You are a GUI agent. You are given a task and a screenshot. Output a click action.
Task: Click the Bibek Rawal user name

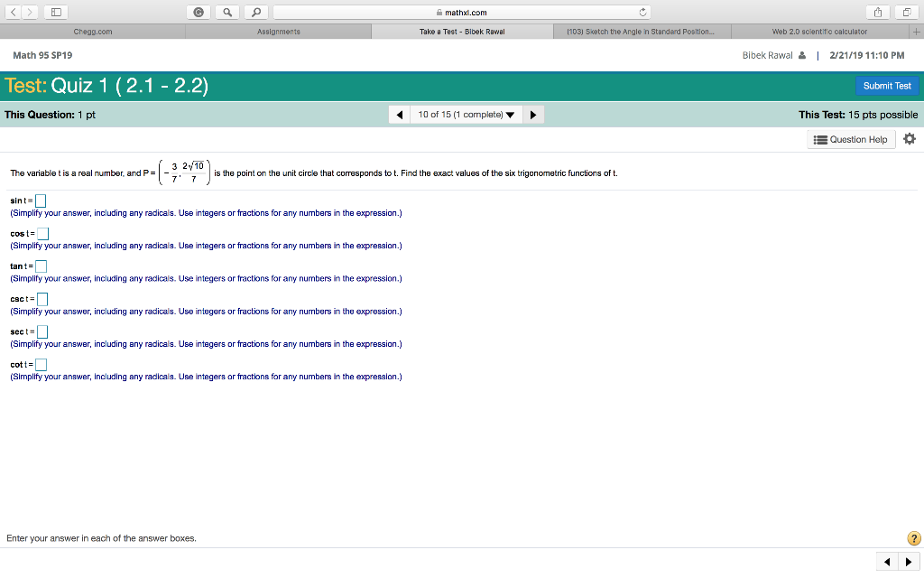767,55
